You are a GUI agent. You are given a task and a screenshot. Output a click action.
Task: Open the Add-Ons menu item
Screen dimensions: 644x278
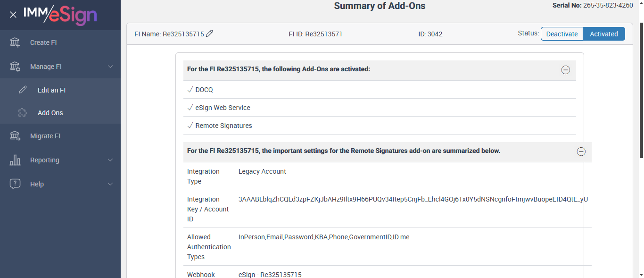pos(50,113)
